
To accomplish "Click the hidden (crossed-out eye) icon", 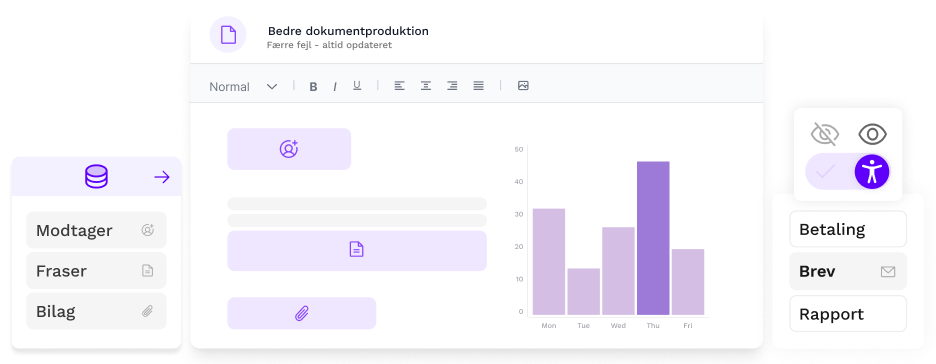I will click(x=825, y=134).
